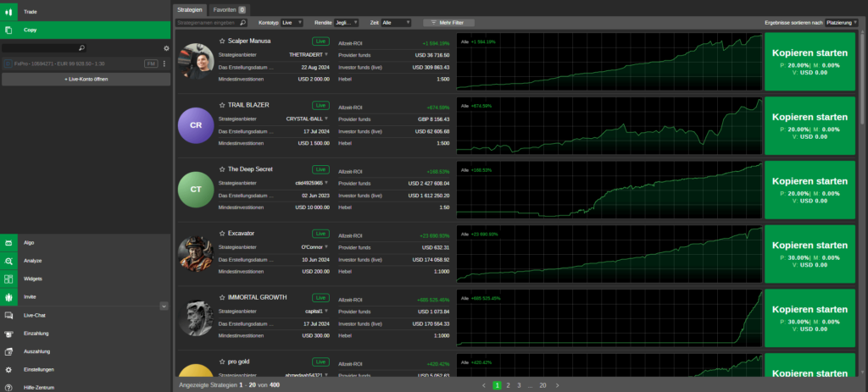Viewport: 868px width, 392px height.
Task: Click the Einzahlung deposit icon
Action: [x=8, y=334]
